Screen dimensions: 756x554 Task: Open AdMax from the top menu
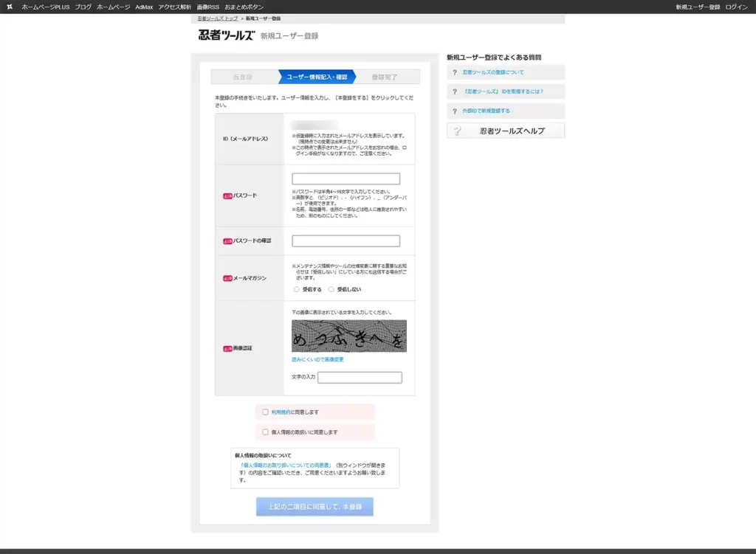point(144,7)
